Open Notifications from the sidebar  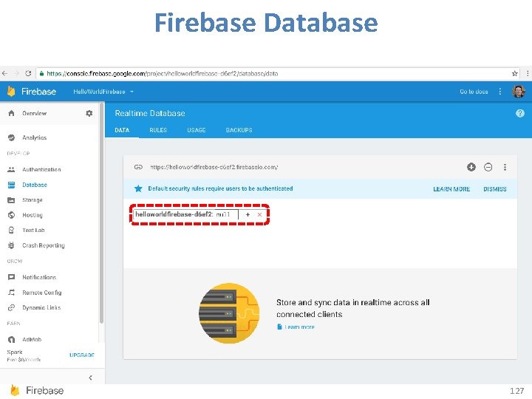tap(39, 277)
